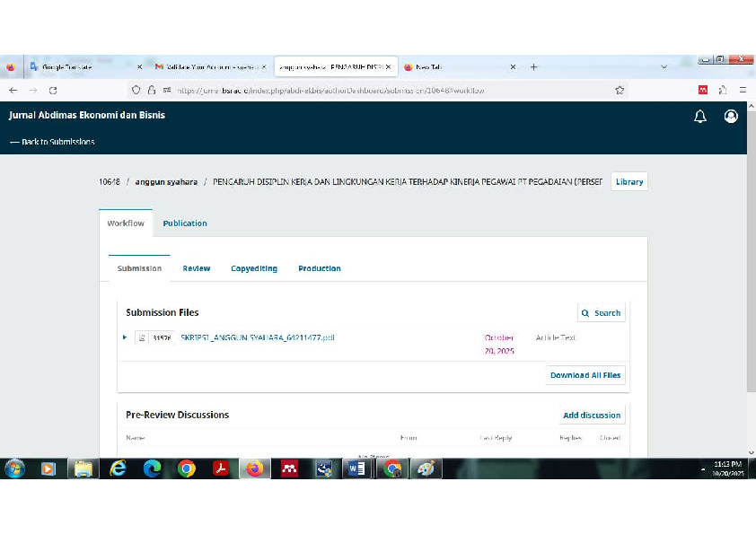
Task: Click the Pre-Review Discussions heading
Action: coord(177,415)
